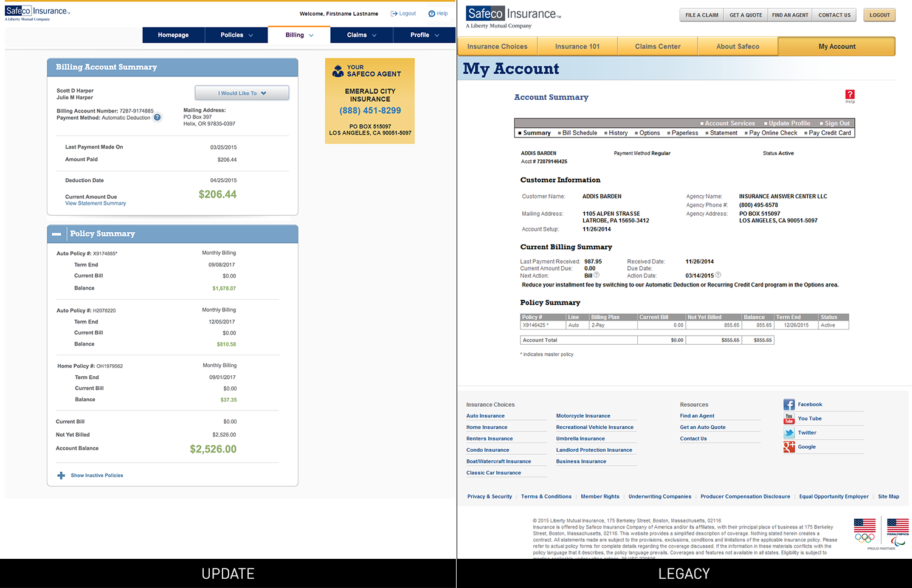912x588 pixels.
Task: Click the File a Claim button
Action: coord(702,15)
